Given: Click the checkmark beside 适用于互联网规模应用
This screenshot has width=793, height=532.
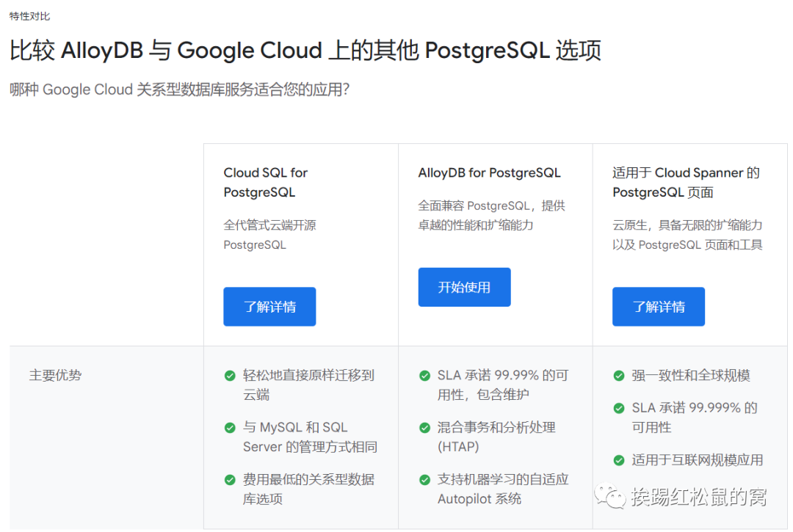Looking at the screenshot, I should 619,460.
